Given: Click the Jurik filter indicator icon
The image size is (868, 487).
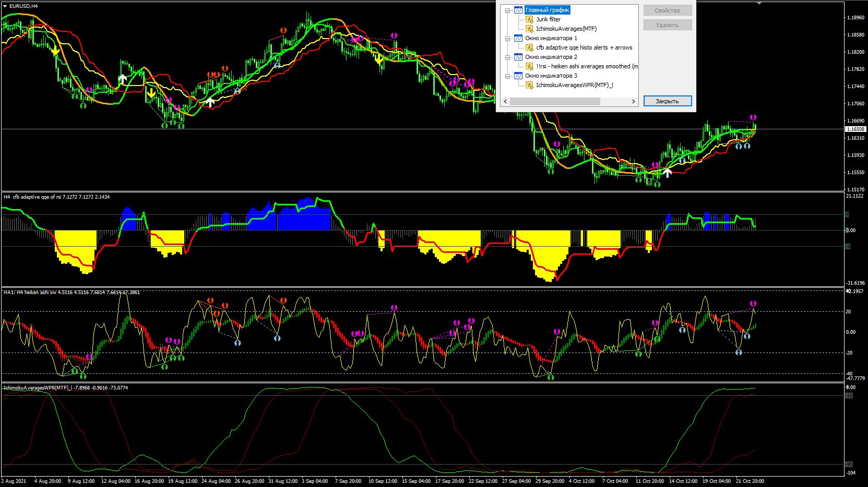Looking at the screenshot, I should click(529, 19).
